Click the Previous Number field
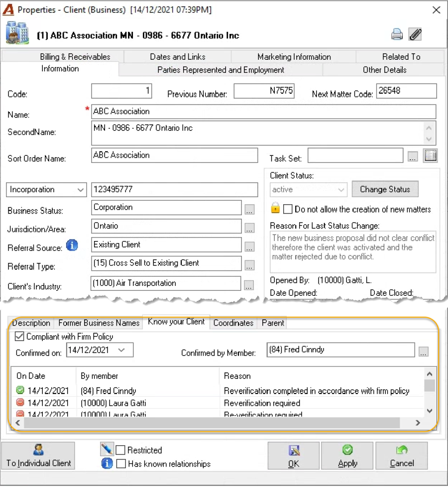 coord(264,91)
